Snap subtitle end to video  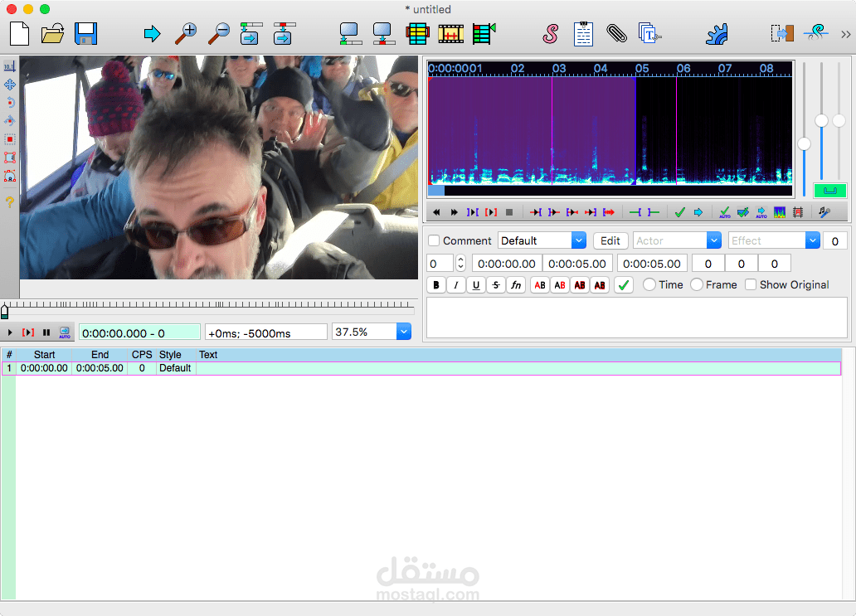pyautogui.click(x=384, y=34)
